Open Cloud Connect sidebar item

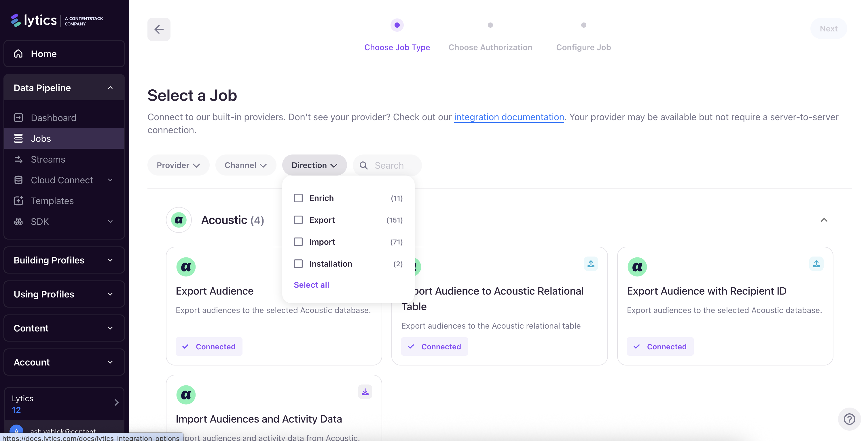(x=62, y=180)
